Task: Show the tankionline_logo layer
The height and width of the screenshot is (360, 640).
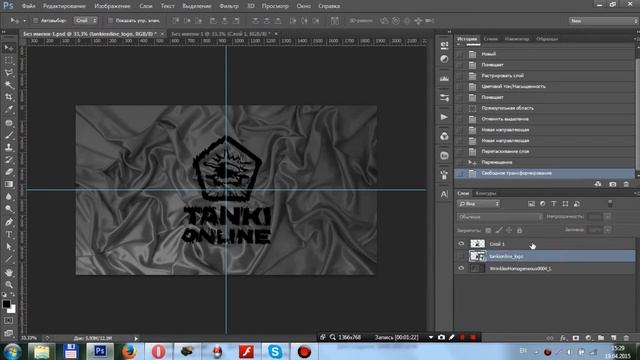Action: [x=461, y=256]
